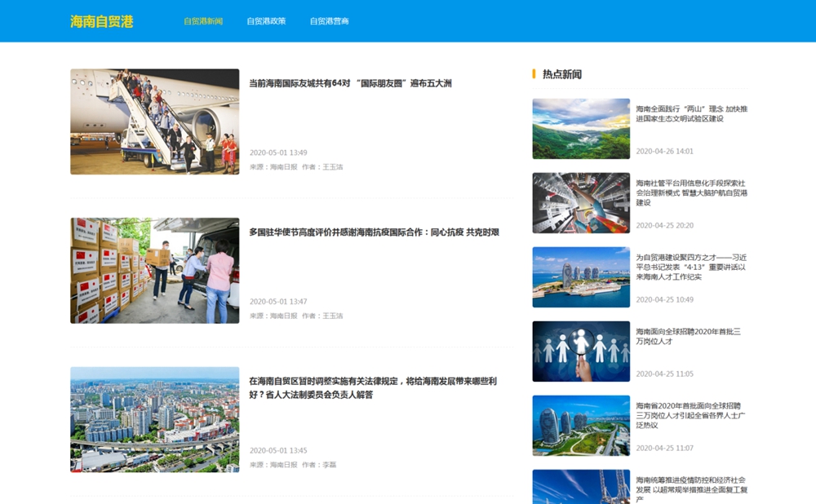
Task: Open hot news 海南省2020年首批面向全球招聘
Action: (x=690, y=415)
